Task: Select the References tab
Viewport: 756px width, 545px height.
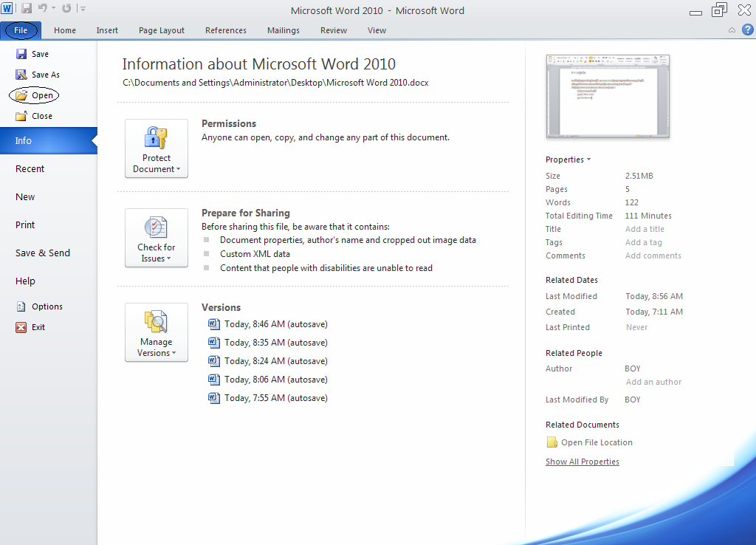Action: 226,30
